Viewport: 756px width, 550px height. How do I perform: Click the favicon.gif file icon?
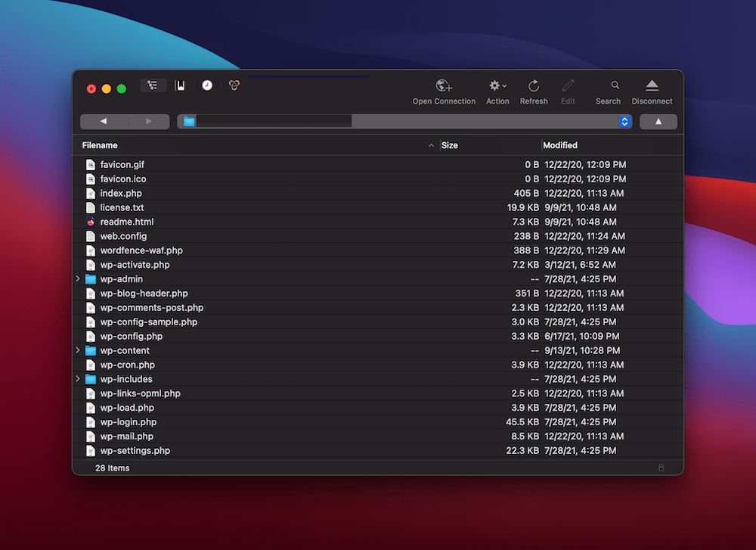(x=91, y=164)
